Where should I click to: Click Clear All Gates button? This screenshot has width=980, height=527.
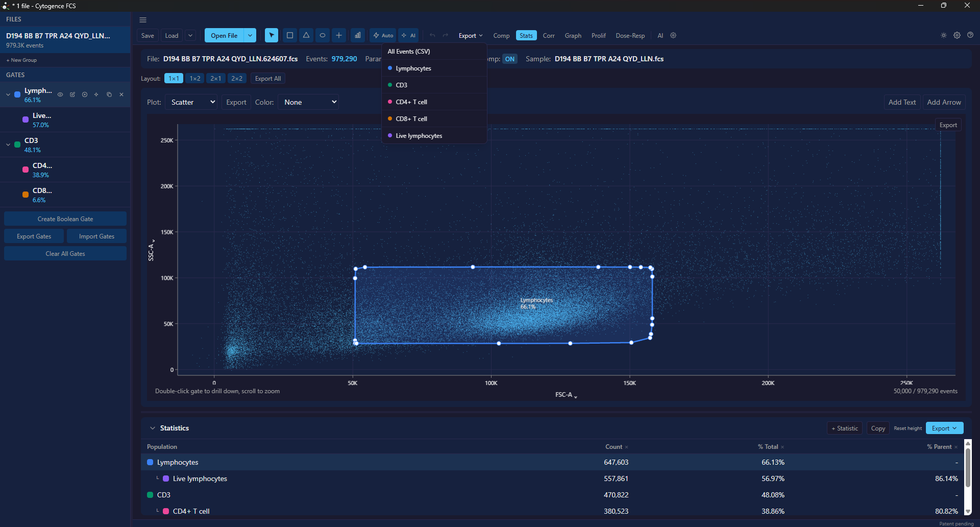[x=65, y=253]
